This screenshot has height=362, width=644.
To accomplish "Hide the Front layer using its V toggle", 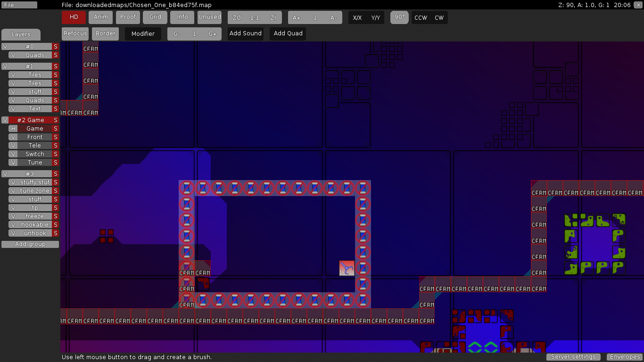I will (x=13, y=137).
